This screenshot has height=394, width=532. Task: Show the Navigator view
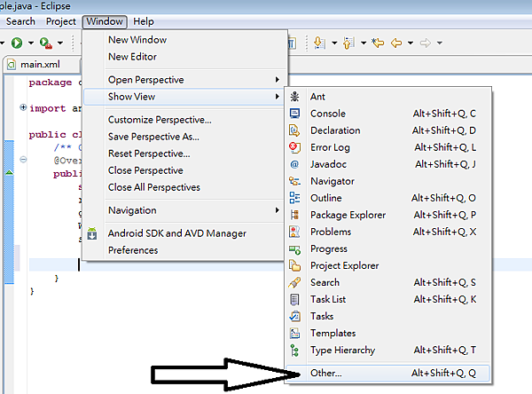387,181
